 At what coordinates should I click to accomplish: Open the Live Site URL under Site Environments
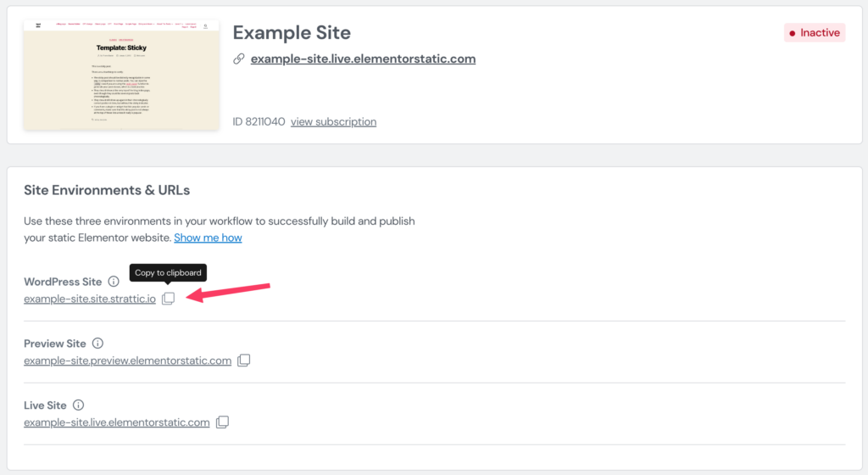pyautogui.click(x=117, y=422)
